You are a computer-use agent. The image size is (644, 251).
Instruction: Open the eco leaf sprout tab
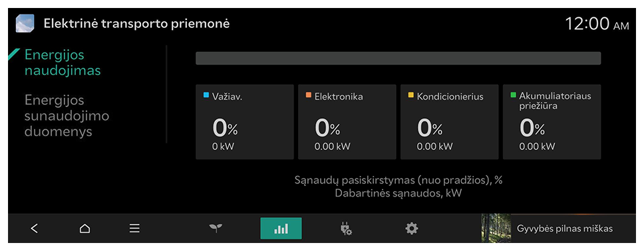pyautogui.click(x=216, y=228)
